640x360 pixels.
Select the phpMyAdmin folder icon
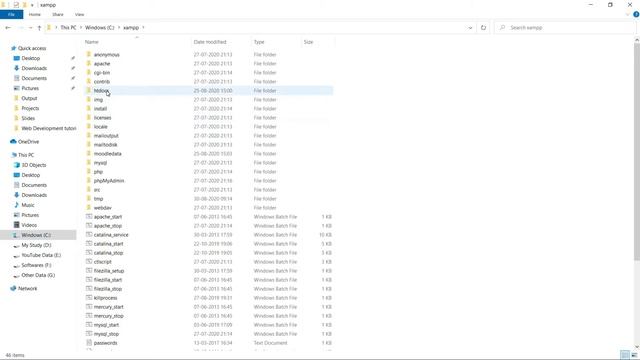[x=89, y=180]
